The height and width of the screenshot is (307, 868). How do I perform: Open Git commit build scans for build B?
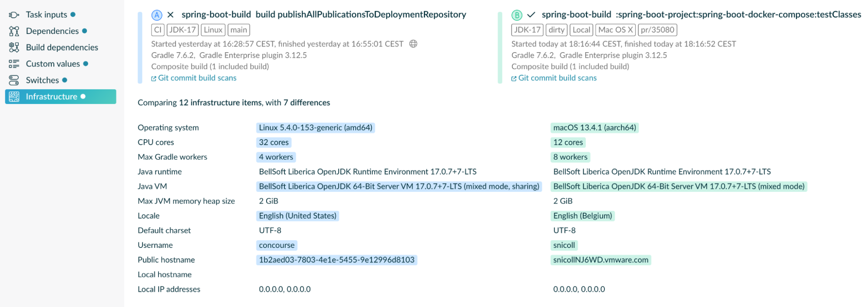[x=557, y=78]
